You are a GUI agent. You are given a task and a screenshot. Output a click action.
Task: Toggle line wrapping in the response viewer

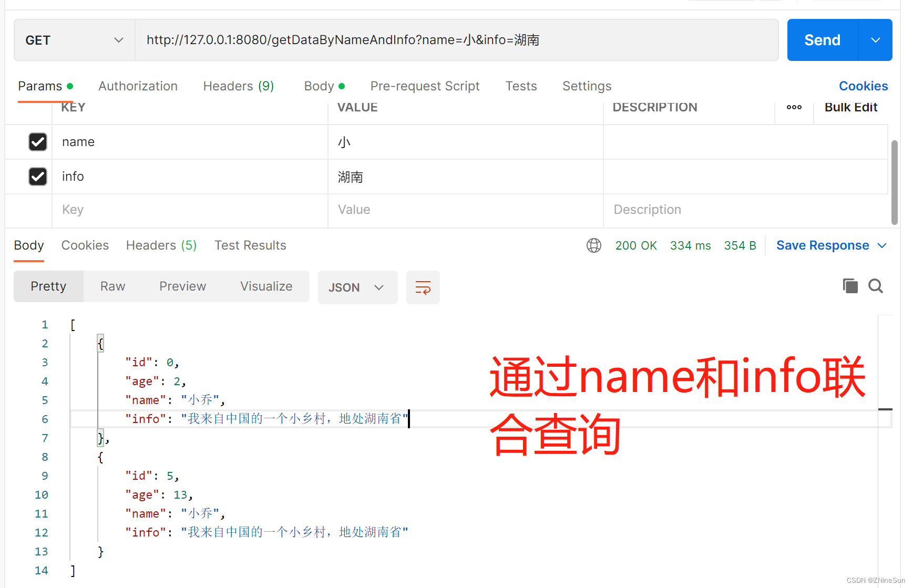coord(423,287)
